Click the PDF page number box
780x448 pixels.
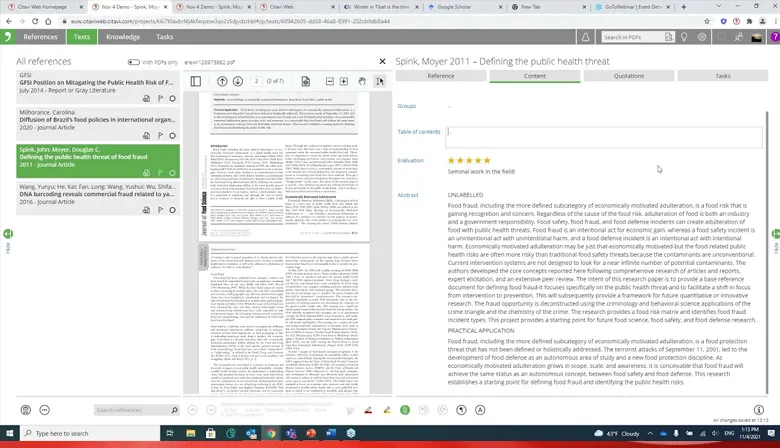pyautogui.click(x=257, y=81)
